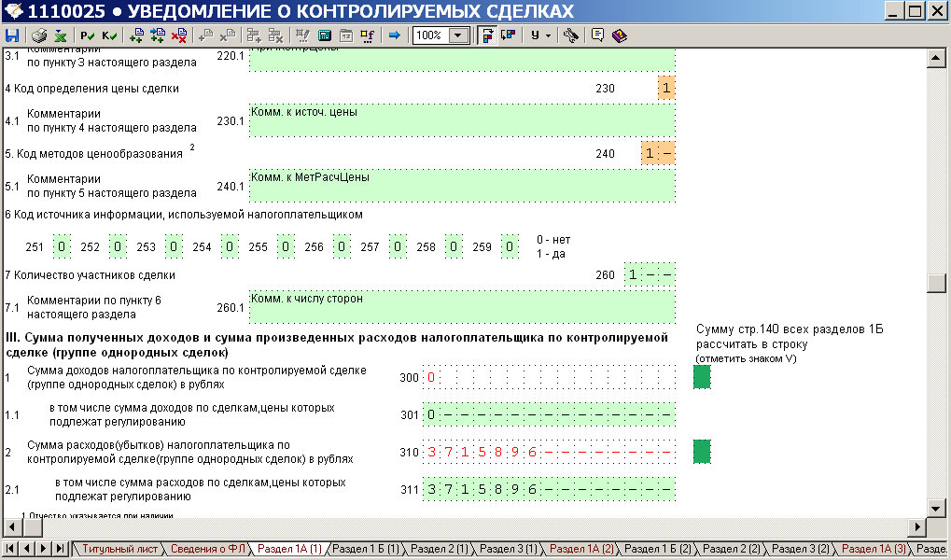Click the horizontal scrollbar right arrow

[x=917, y=527]
